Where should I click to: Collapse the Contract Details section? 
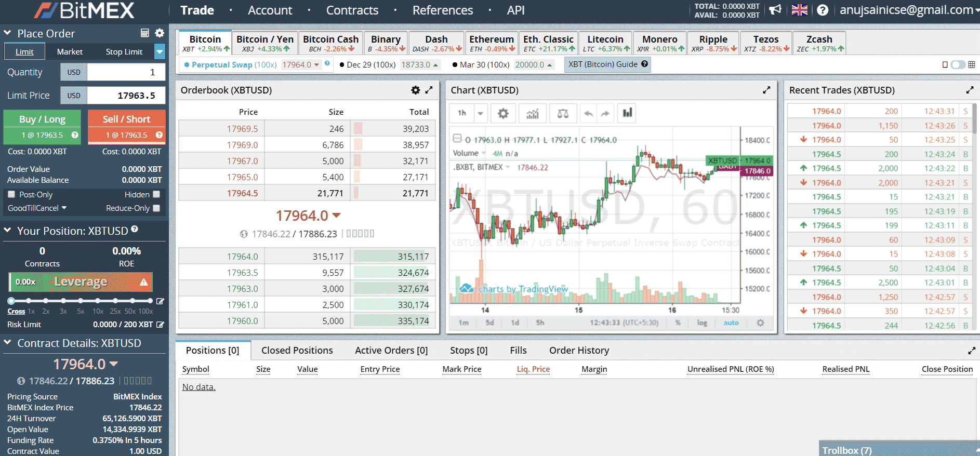point(8,342)
